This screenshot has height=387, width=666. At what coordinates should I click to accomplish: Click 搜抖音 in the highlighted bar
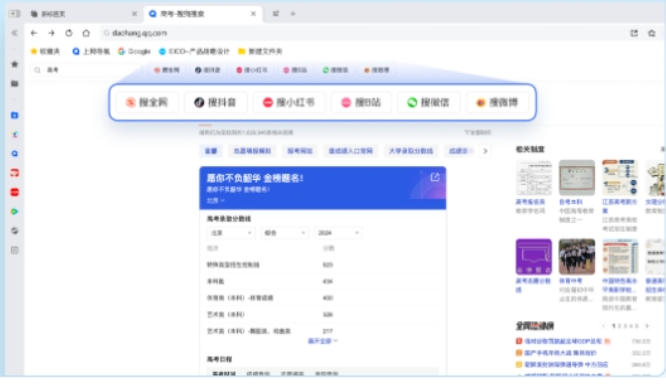[215, 102]
